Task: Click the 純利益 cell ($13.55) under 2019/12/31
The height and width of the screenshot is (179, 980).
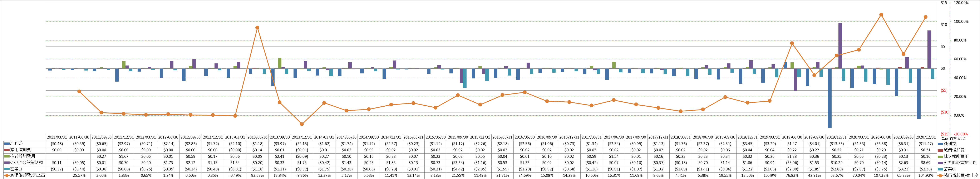Action: tap(837, 144)
